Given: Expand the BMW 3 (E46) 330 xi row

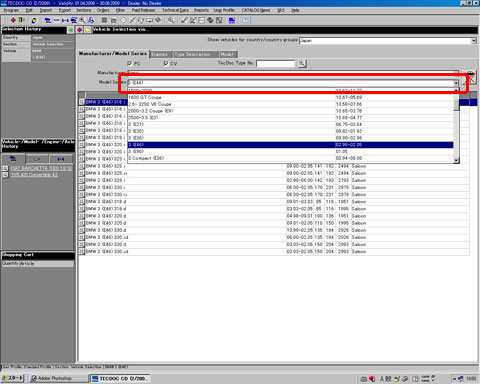Looking at the screenshot, I should pyautogui.click(x=82, y=195).
